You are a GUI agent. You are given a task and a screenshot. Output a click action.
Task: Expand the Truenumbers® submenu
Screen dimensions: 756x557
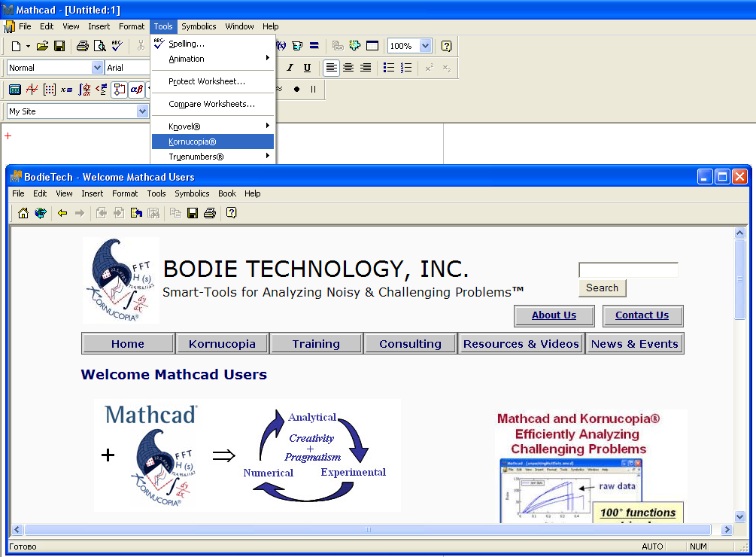[x=212, y=157]
